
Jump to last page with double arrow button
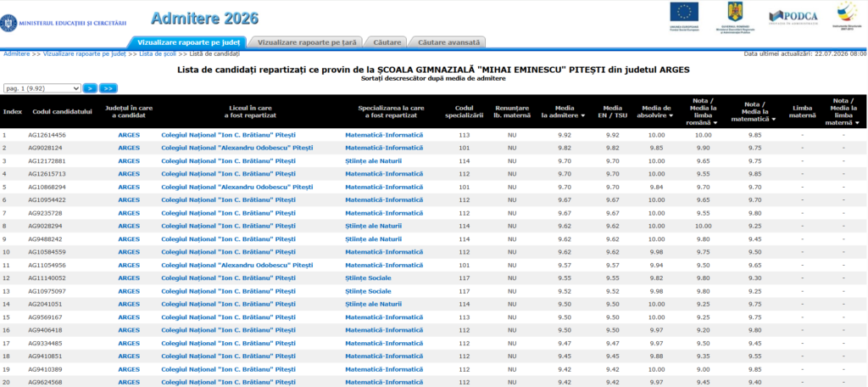pos(108,88)
